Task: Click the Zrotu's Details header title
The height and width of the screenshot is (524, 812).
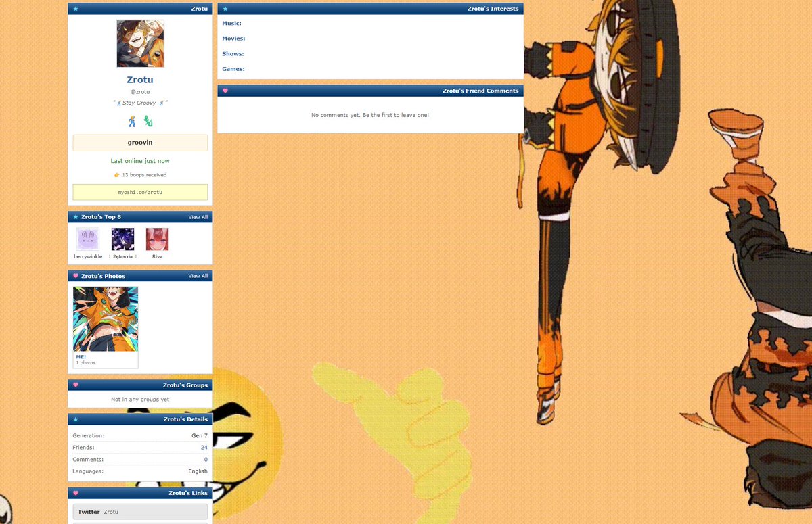Action: coord(185,419)
